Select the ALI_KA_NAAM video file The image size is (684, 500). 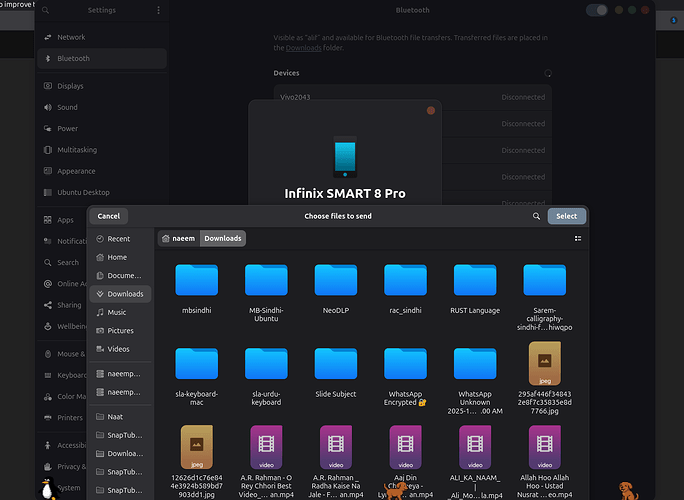coord(475,462)
